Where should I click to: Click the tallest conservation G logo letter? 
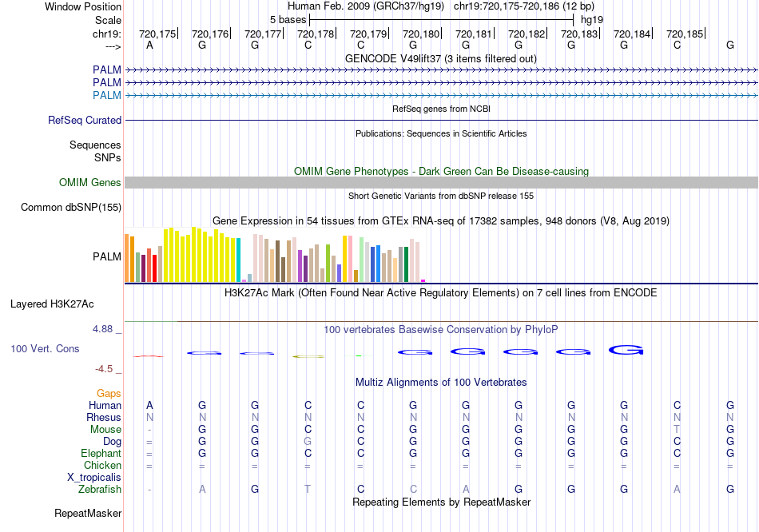pyautogui.click(x=626, y=350)
